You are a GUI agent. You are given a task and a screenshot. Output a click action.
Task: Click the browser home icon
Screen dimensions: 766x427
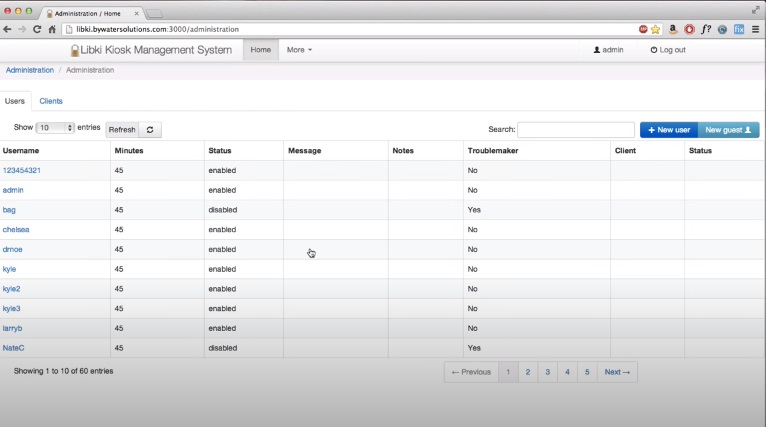tap(52, 29)
